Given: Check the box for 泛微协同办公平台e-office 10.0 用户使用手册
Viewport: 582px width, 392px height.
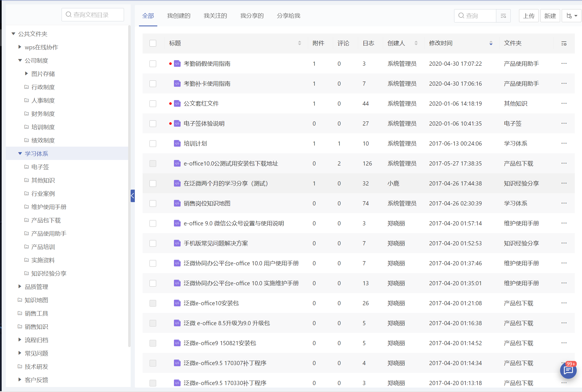Looking at the screenshot, I should (x=153, y=263).
